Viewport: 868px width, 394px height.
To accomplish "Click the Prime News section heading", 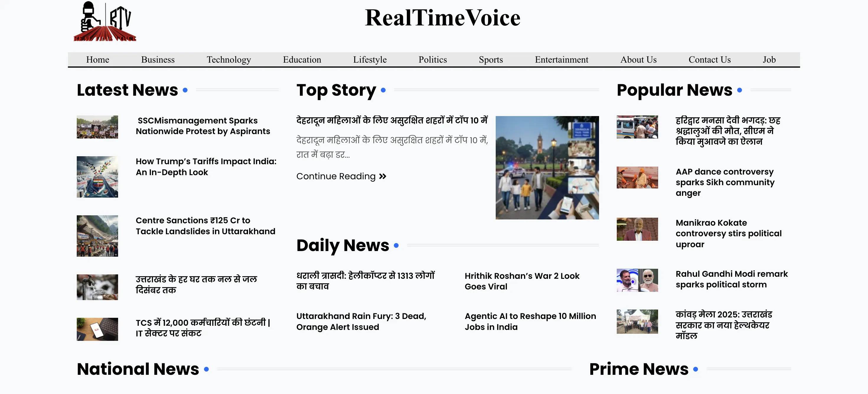I will 639,369.
